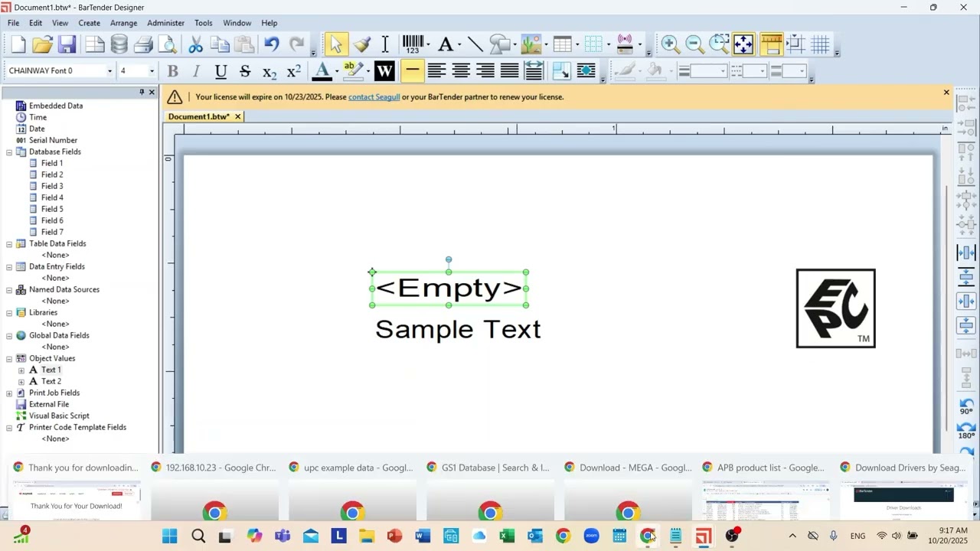Select the Shape tool
Image resolution: width=980 pixels, height=551 pixels.
tap(499, 44)
